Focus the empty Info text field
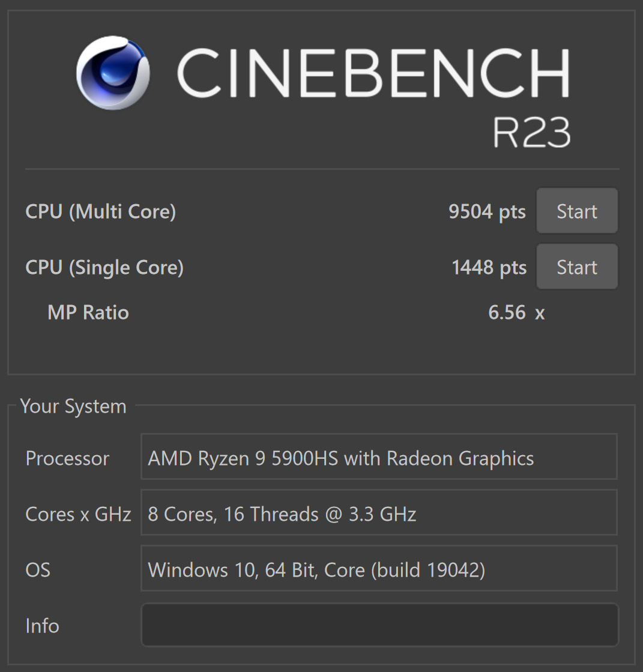 380,625
